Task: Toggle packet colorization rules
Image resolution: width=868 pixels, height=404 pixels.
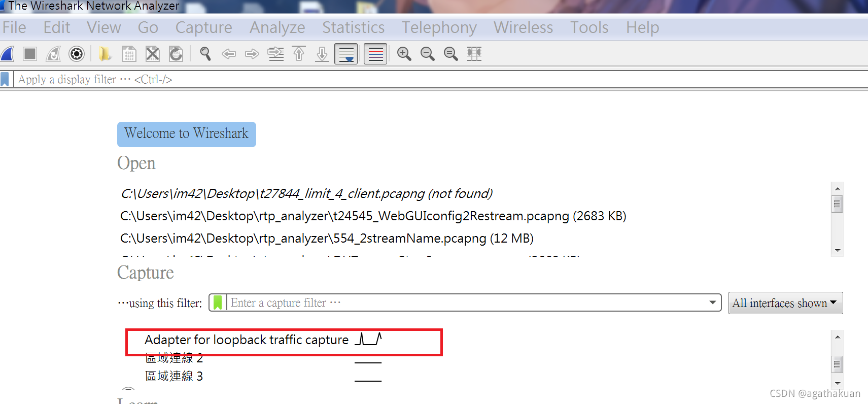Action: (376, 54)
